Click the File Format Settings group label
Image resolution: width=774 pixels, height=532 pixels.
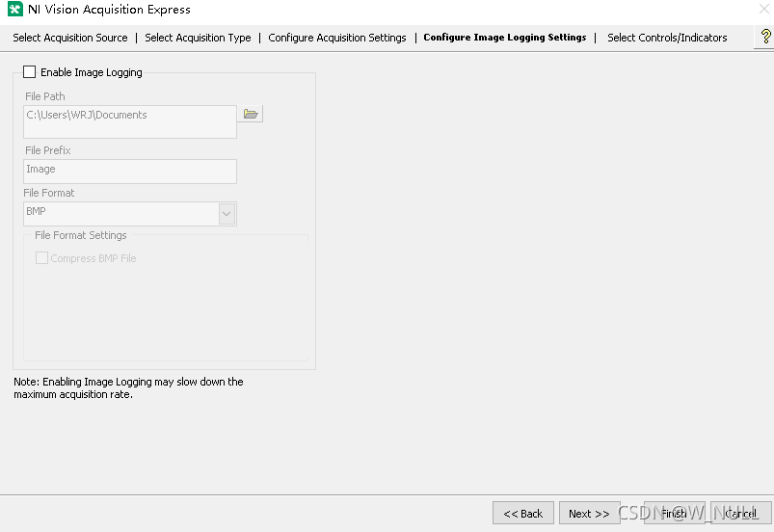[x=80, y=235]
